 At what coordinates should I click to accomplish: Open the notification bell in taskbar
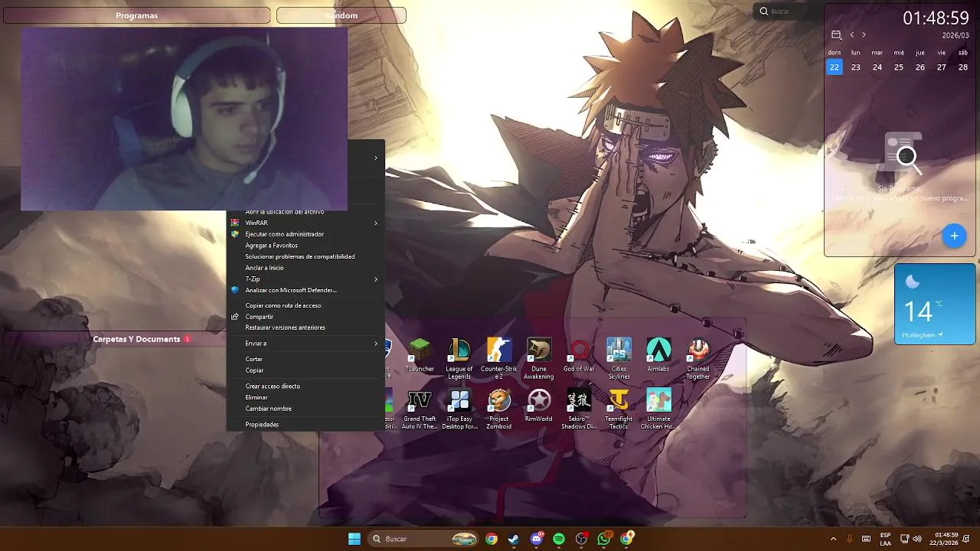pos(966,539)
